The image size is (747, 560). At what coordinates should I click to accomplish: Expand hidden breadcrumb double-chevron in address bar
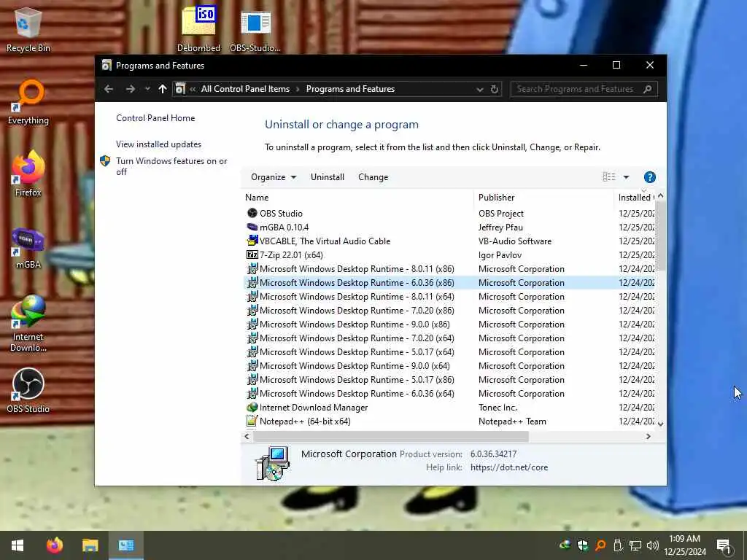click(x=193, y=89)
